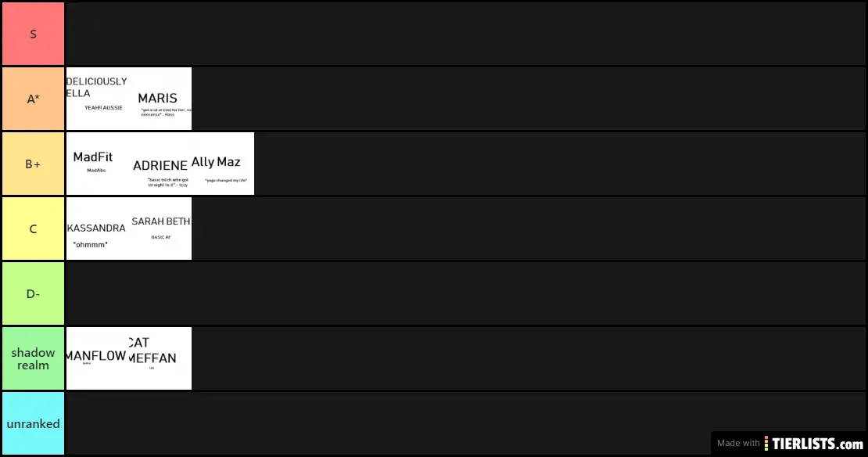Select the shadow realm tier label
The height and width of the screenshot is (457, 868).
pyautogui.click(x=33, y=358)
